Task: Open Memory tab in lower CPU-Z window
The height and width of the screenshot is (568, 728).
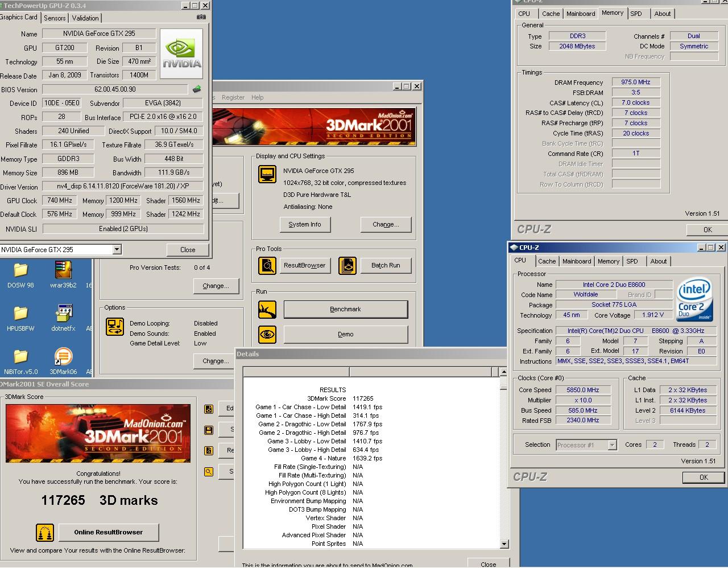Action: pyautogui.click(x=609, y=261)
